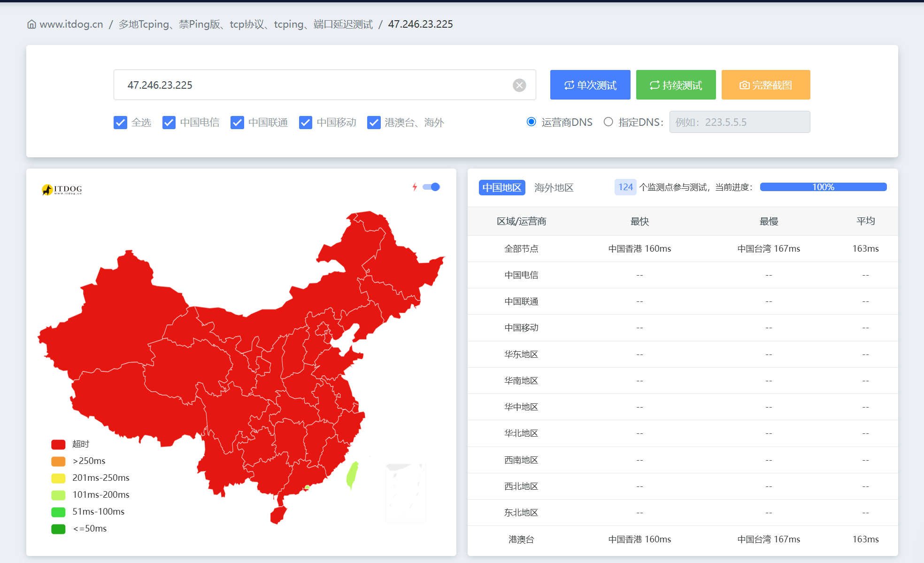Select the 华北地区 row label
Screen dimensions: 924x563
click(521, 433)
